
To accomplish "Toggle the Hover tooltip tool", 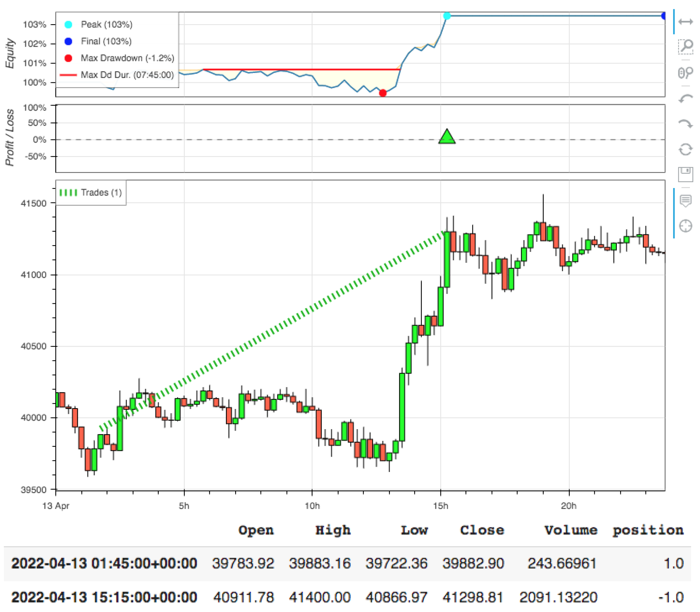I will point(685,201).
